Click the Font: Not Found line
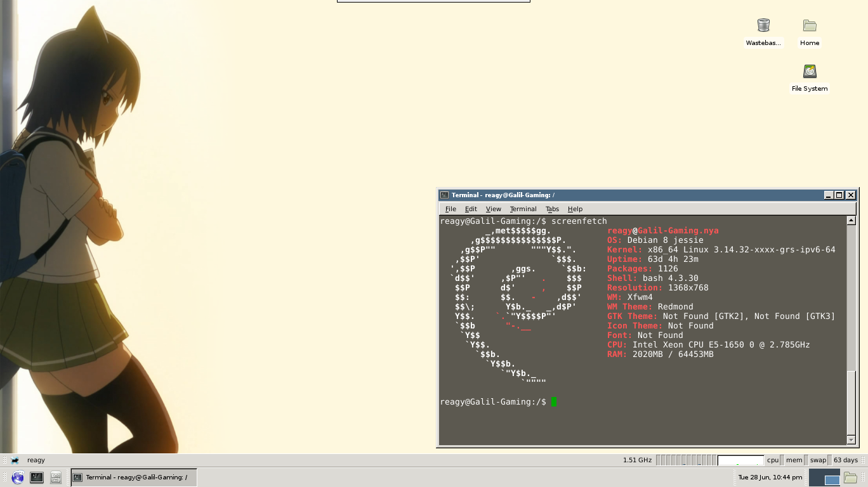This screenshot has width=868, height=487. pos(645,335)
